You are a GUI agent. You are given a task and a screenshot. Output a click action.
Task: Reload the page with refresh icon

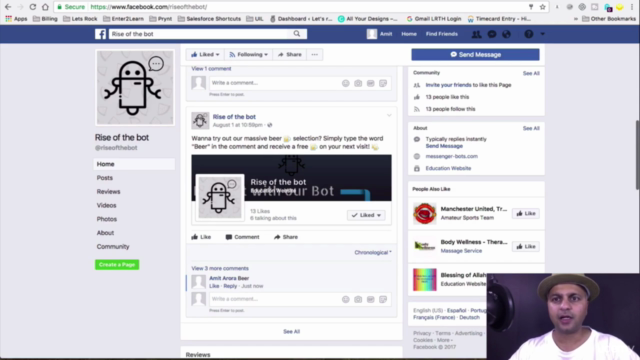(x=33, y=7)
